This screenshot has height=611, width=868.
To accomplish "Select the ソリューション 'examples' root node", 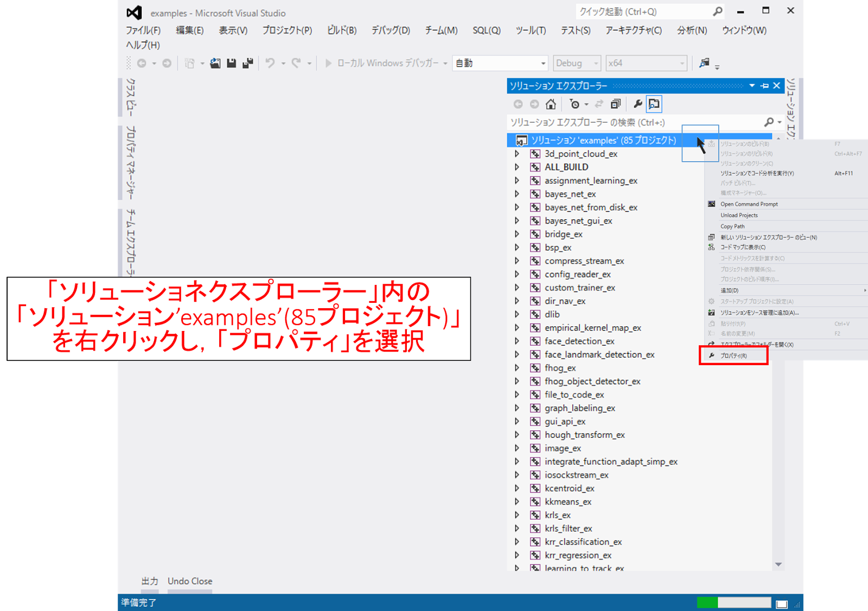I will (x=604, y=141).
